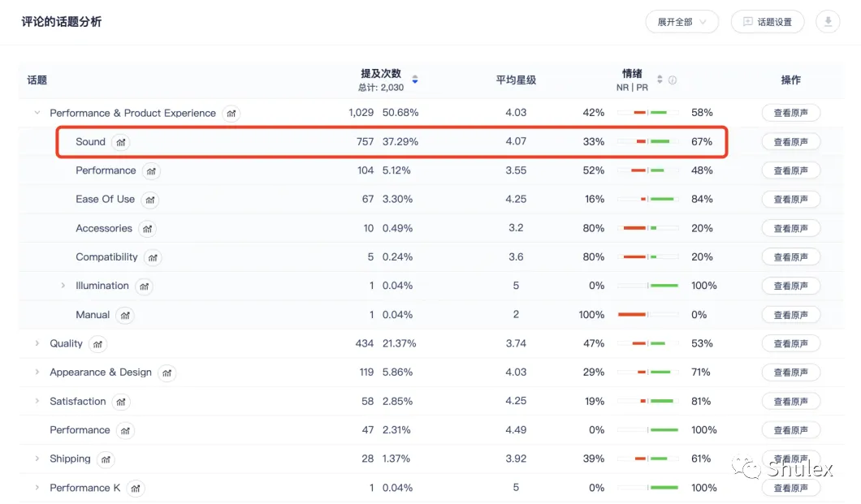Screen dimensions: 861x504
Task: Expand the Performance K topic
Action: coord(37,488)
